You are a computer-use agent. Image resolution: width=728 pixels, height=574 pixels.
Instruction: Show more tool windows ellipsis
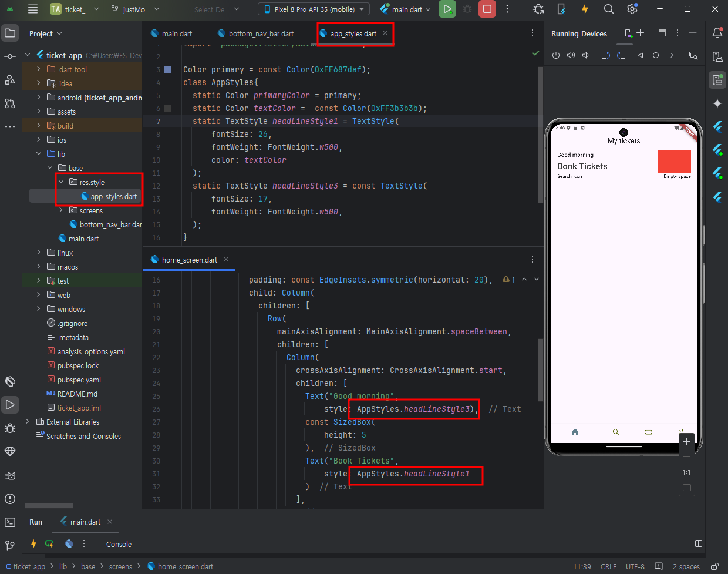click(x=10, y=127)
